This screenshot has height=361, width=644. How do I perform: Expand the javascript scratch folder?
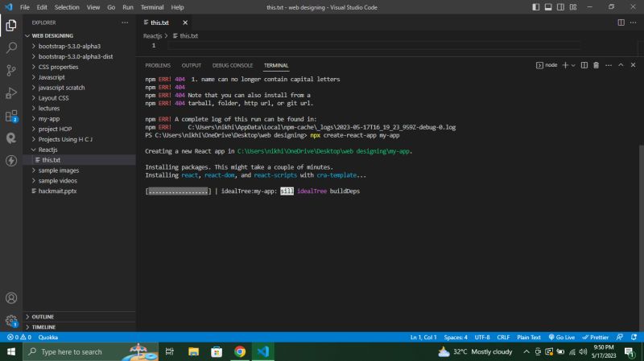80,88
